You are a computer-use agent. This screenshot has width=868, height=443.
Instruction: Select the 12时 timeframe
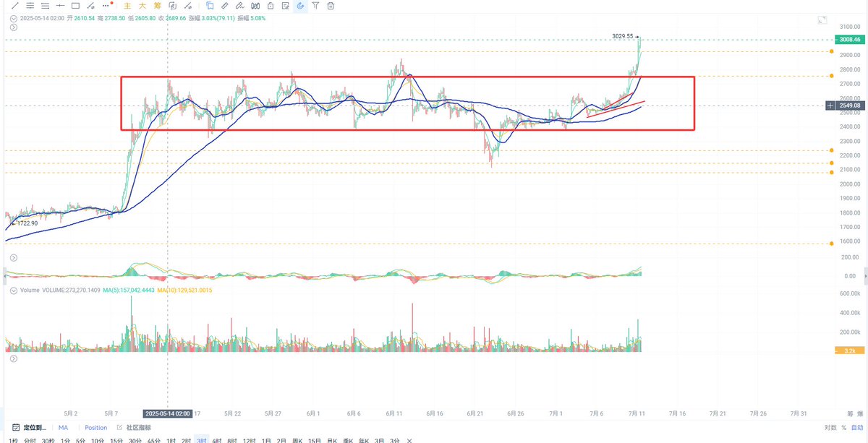coord(249,440)
